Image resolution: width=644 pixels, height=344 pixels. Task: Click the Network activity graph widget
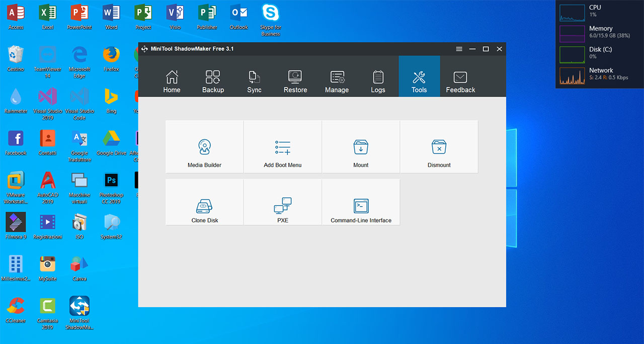click(x=573, y=76)
